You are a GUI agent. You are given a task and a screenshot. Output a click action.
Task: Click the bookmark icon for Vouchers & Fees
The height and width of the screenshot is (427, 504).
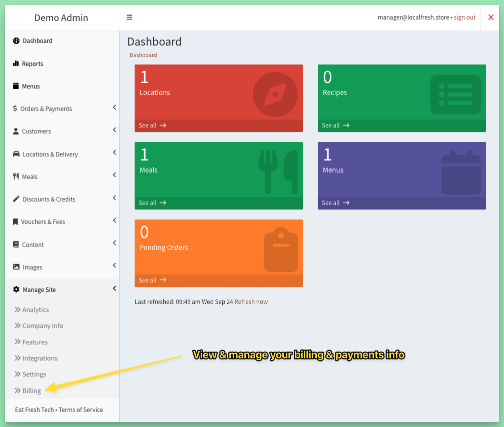pos(16,222)
